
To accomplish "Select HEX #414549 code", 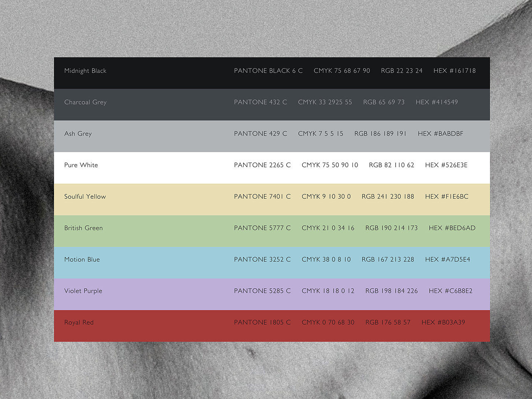I will pos(436,102).
